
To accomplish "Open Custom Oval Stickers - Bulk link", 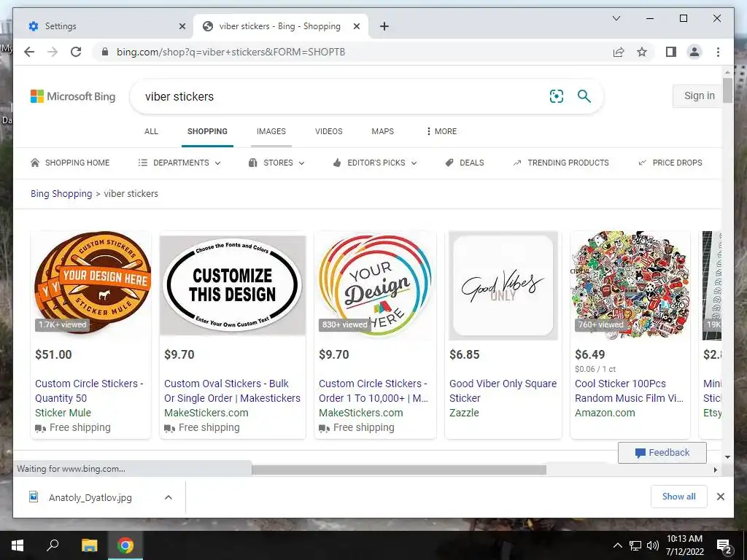I will click(232, 391).
